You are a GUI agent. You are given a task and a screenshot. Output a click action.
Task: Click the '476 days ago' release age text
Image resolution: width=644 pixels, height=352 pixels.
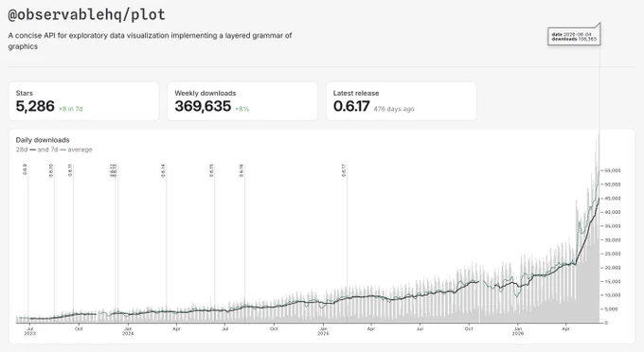click(x=394, y=109)
